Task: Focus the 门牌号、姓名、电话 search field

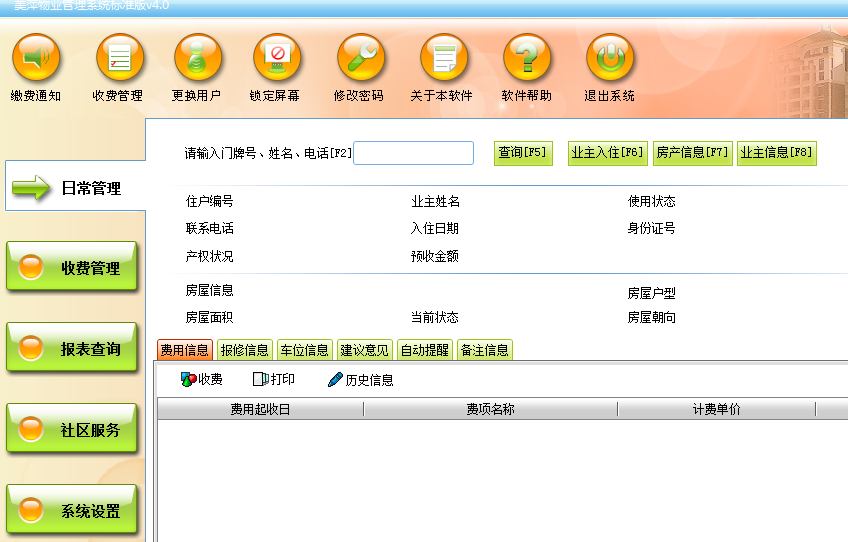Action: [413, 153]
